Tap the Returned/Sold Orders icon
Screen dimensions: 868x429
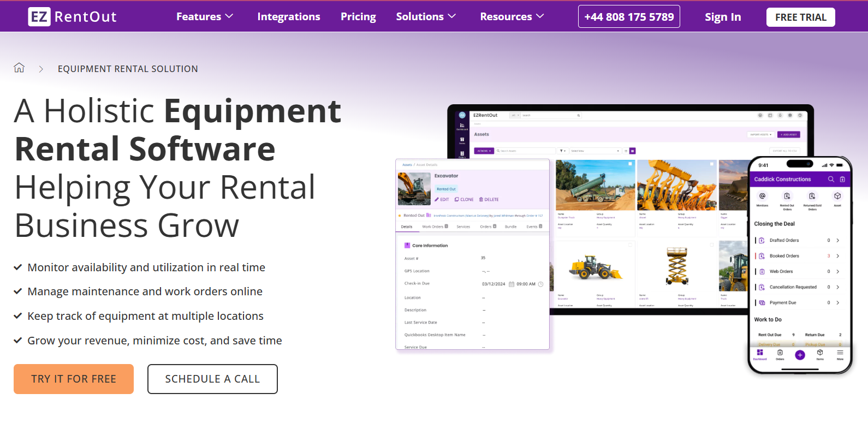812,196
